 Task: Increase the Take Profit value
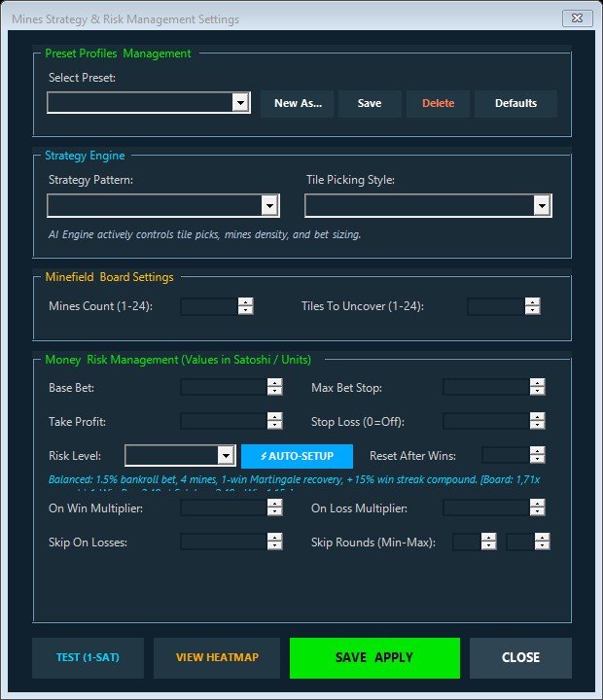274,417
